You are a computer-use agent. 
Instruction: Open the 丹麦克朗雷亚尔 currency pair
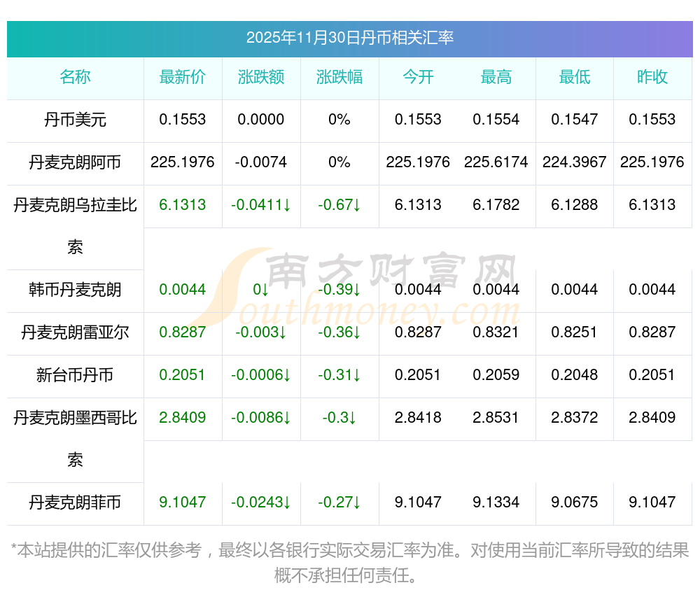pos(75,332)
